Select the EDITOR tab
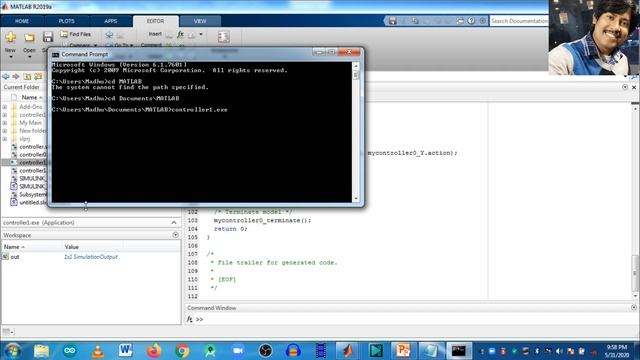This screenshot has height=360, width=640. pyautogui.click(x=156, y=21)
